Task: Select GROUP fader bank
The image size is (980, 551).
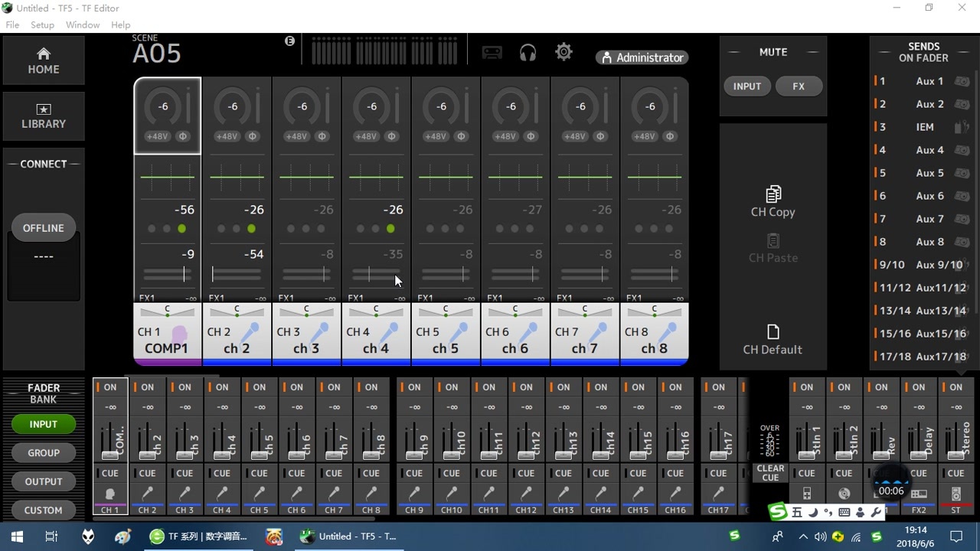Action: (44, 453)
